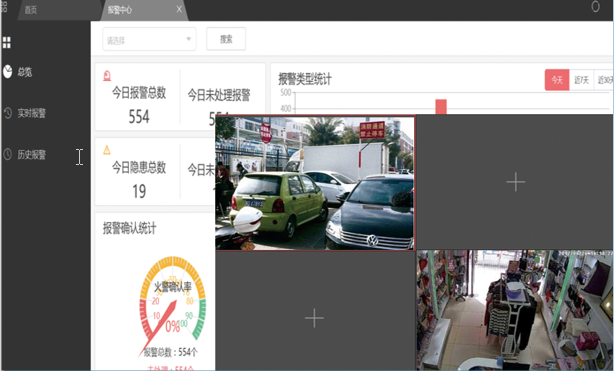
Task: Open the 总览 overview menu item
Action: pos(25,72)
